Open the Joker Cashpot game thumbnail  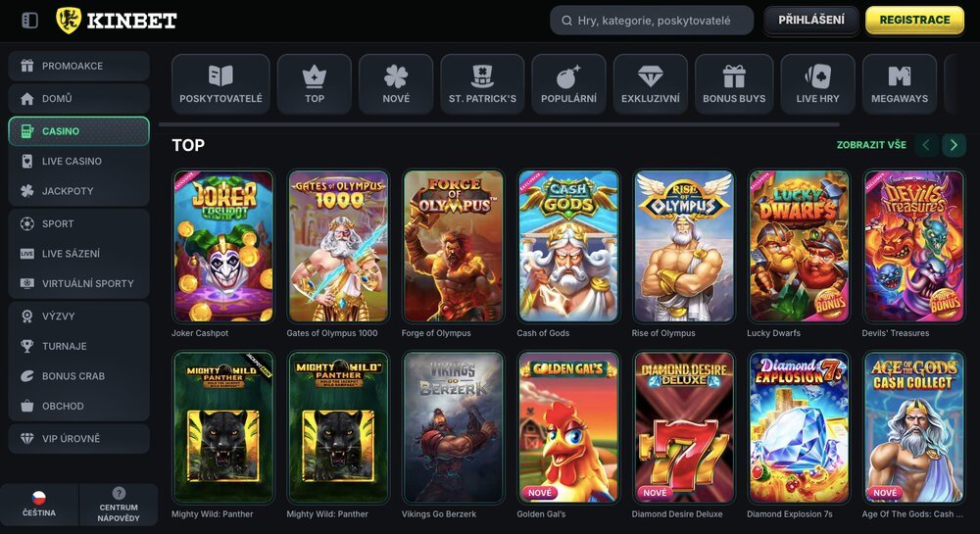point(223,246)
